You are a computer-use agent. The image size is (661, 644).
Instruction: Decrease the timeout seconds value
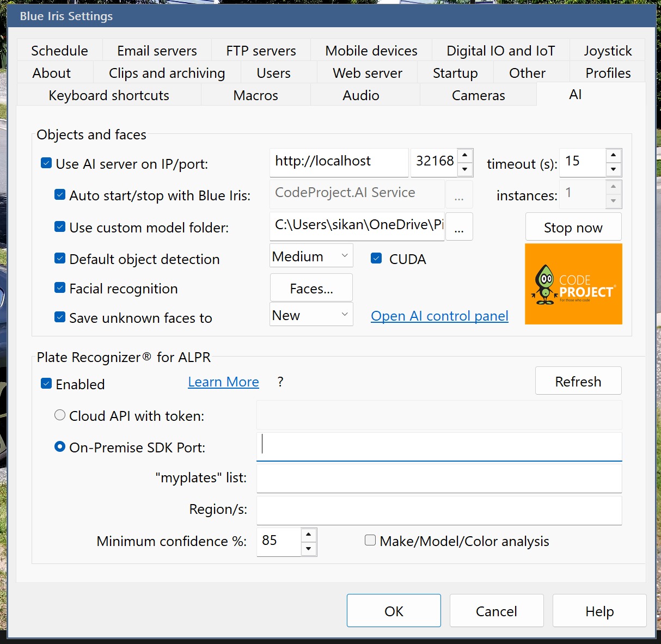(614, 169)
